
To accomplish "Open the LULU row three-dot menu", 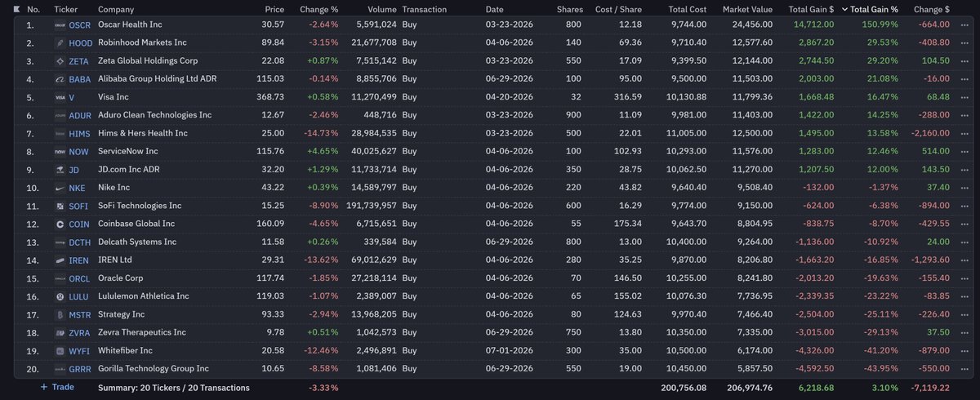I will (966, 296).
